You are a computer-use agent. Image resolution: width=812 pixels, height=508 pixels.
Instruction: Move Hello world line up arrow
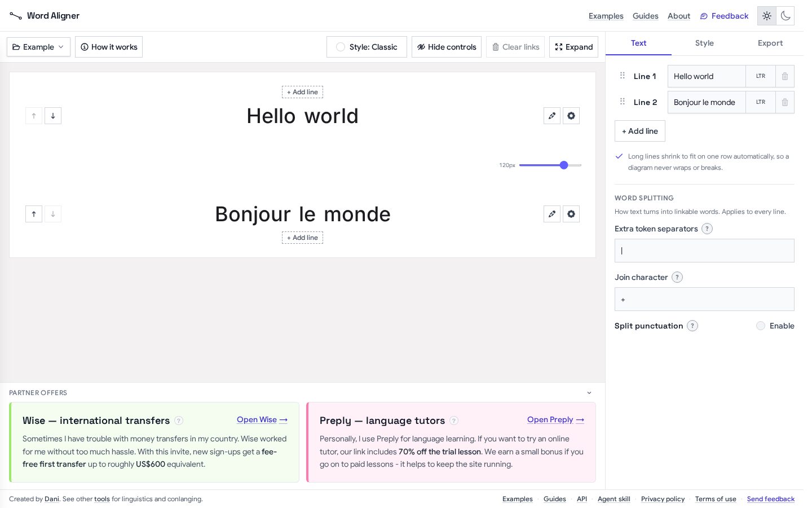(34, 116)
